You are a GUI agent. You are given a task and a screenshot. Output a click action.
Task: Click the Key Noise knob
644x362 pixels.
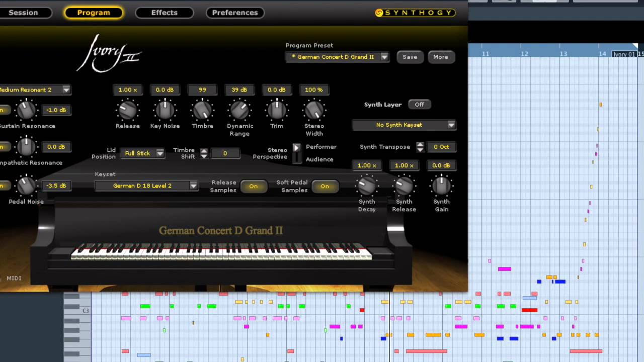pyautogui.click(x=165, y=110)
